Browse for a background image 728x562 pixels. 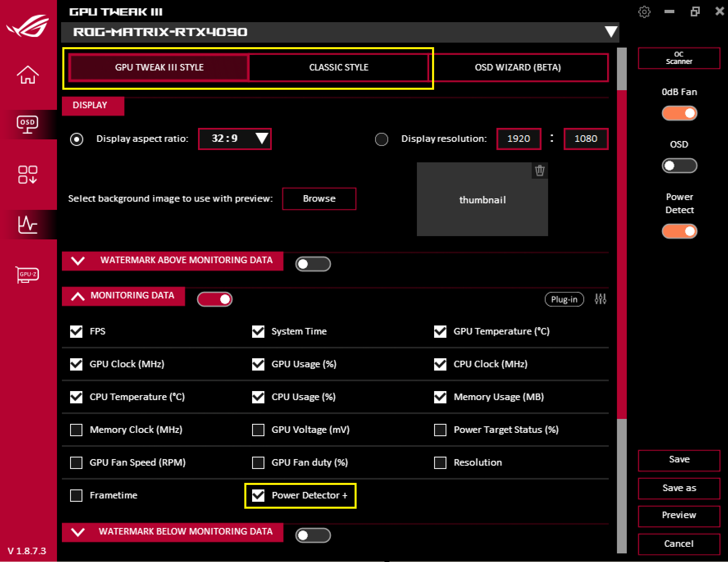click(319, 199)
